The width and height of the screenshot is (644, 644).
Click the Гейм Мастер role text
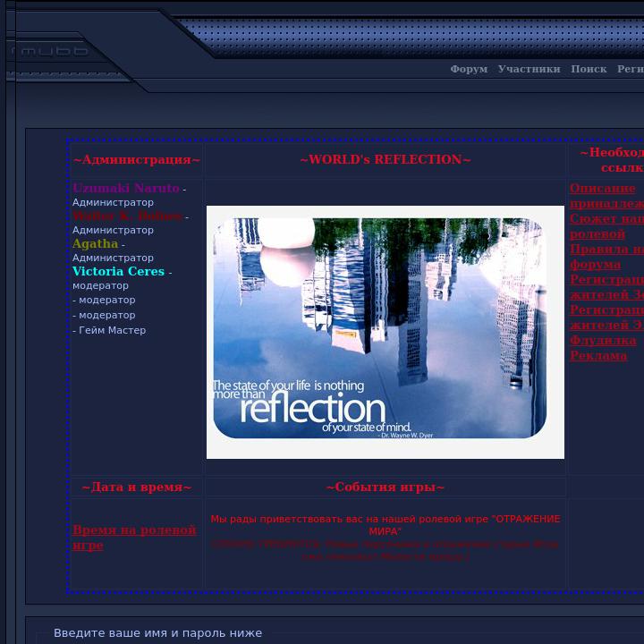coord(112,330)
